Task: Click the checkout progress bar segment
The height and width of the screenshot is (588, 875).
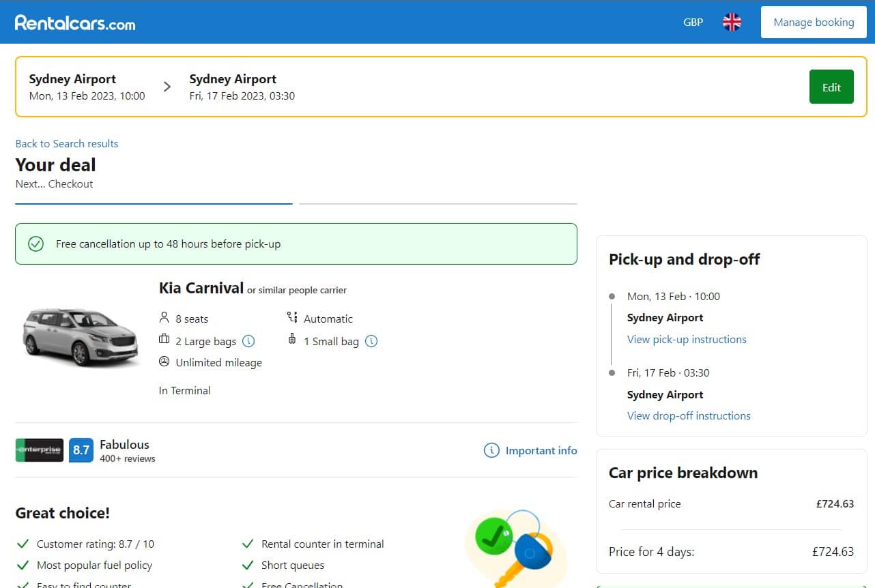Action: pos(438,203)
